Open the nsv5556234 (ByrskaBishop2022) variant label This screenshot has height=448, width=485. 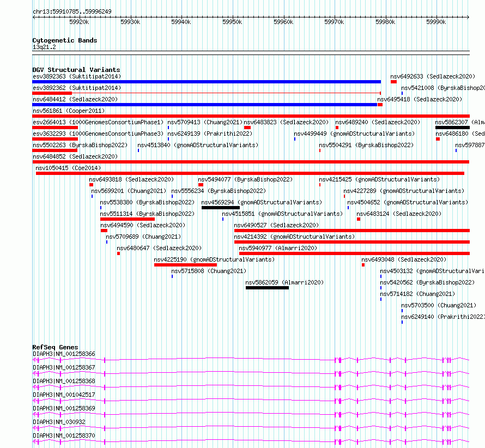(x=219, y=191)
